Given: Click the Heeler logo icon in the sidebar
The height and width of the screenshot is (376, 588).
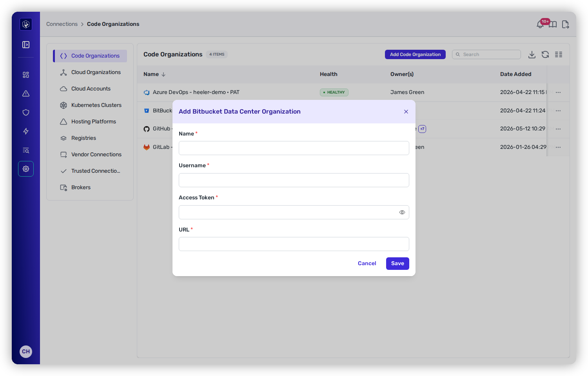Looking at the screenshot, I should coord(26,24).
